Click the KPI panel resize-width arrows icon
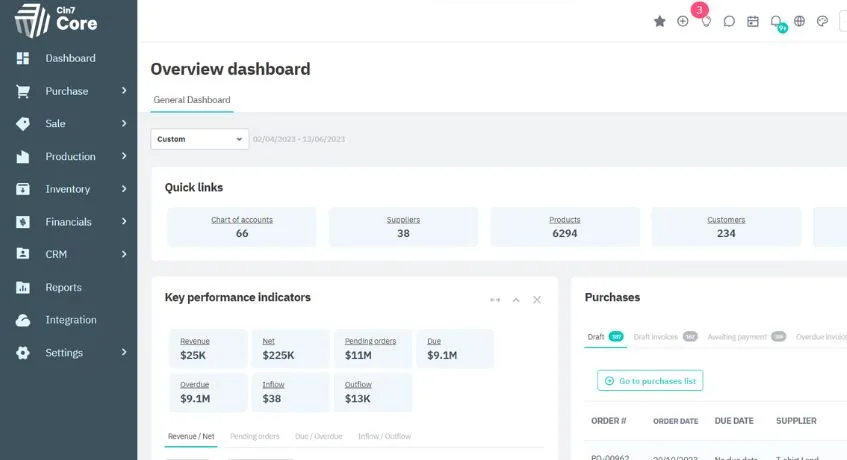 pos(495,300)
